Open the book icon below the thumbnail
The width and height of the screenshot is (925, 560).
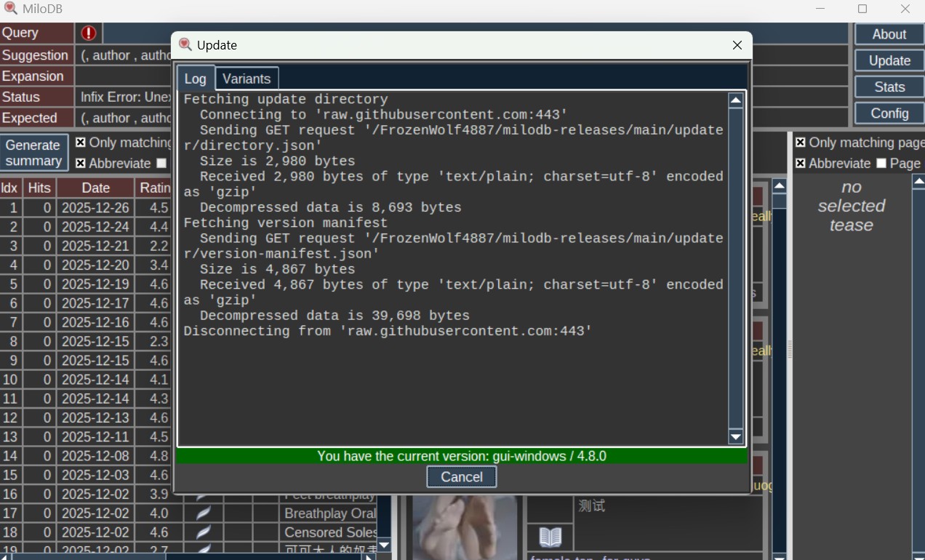pyautogui.click(x=550, y=537)
